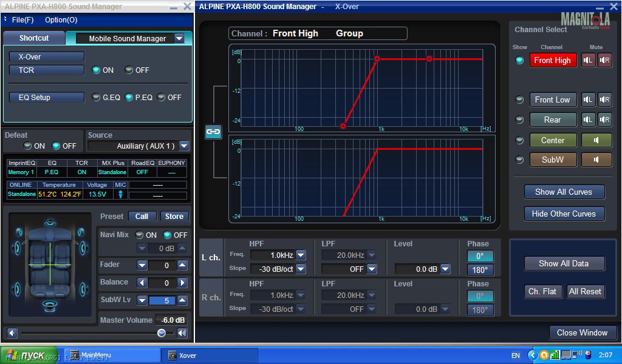Turn TCR ON

coord(97,70)
